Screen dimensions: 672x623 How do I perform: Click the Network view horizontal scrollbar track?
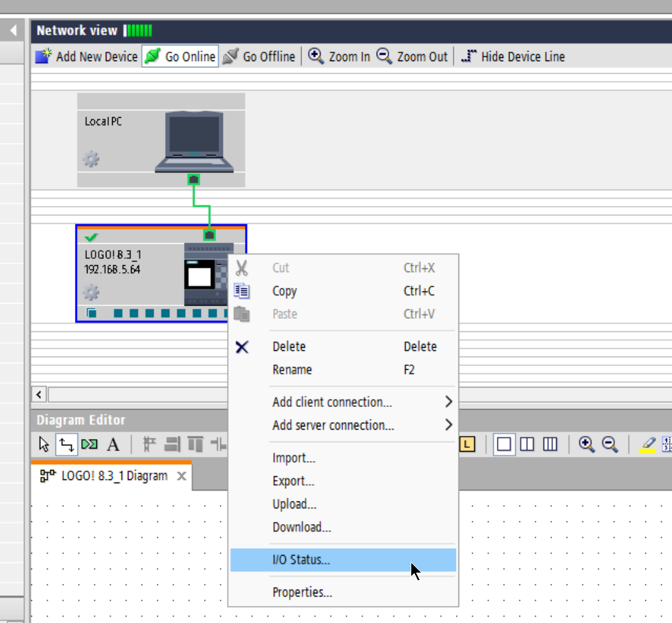click(x=137, y=394)
